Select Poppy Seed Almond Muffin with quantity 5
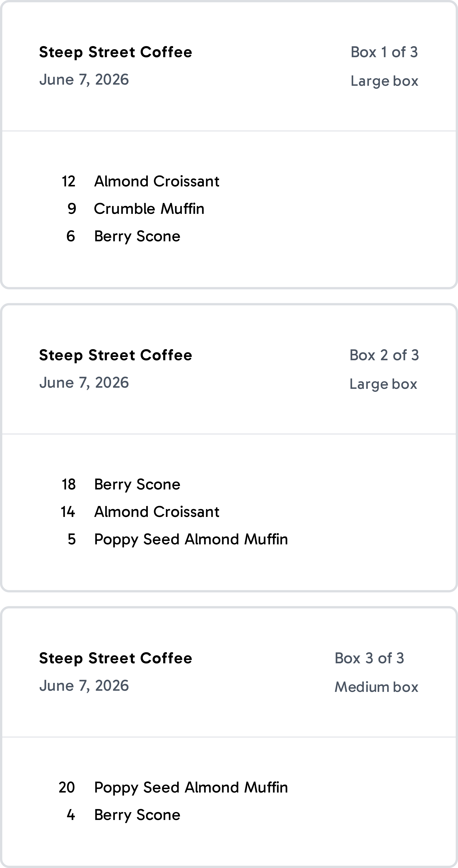Screen dimensions: 458x868 click(191, 539)
